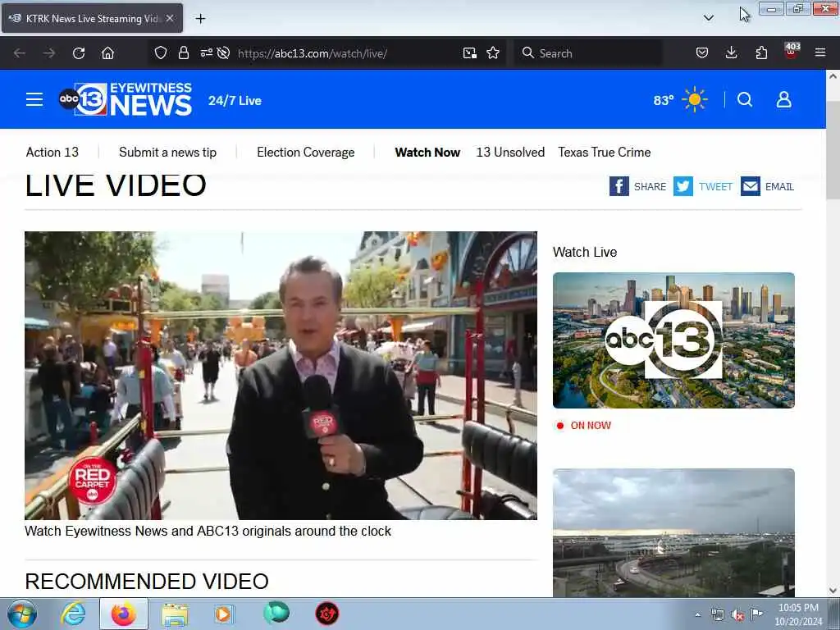Toggle picture-in-picture in address bar
The image size is (840, 630).
pos(470,52)
